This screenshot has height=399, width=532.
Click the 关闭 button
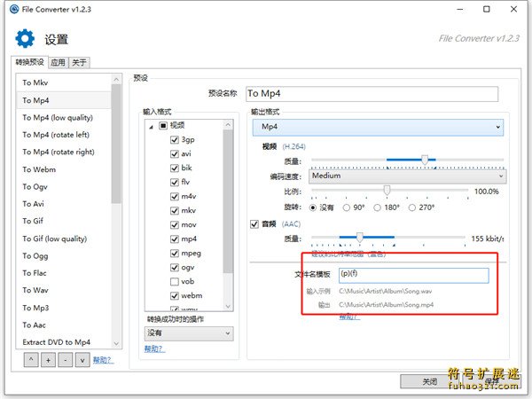(430, 381)
